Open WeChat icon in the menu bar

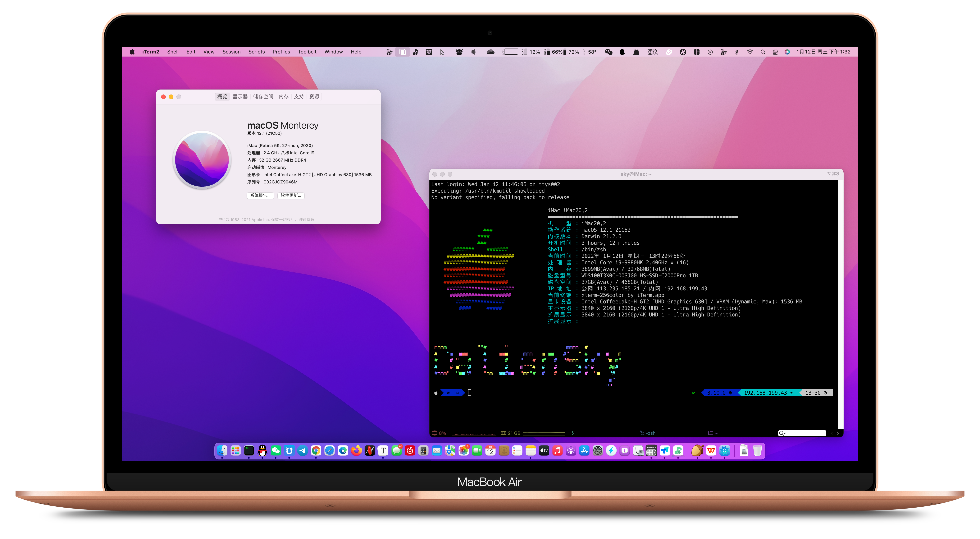608,52
